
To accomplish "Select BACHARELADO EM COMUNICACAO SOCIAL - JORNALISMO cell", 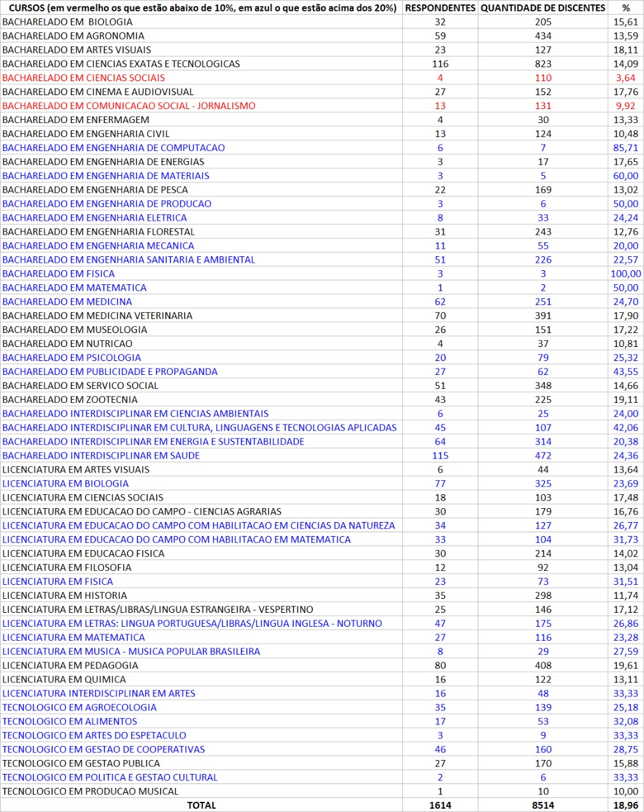I will pos(129,106).
